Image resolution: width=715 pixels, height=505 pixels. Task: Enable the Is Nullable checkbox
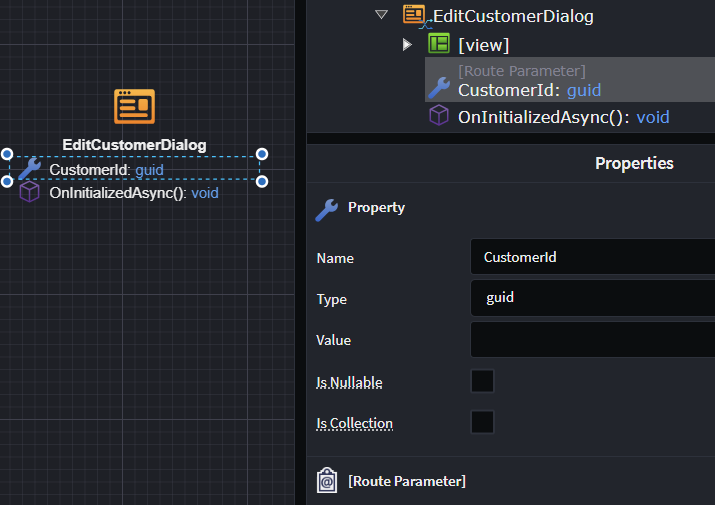482,381
